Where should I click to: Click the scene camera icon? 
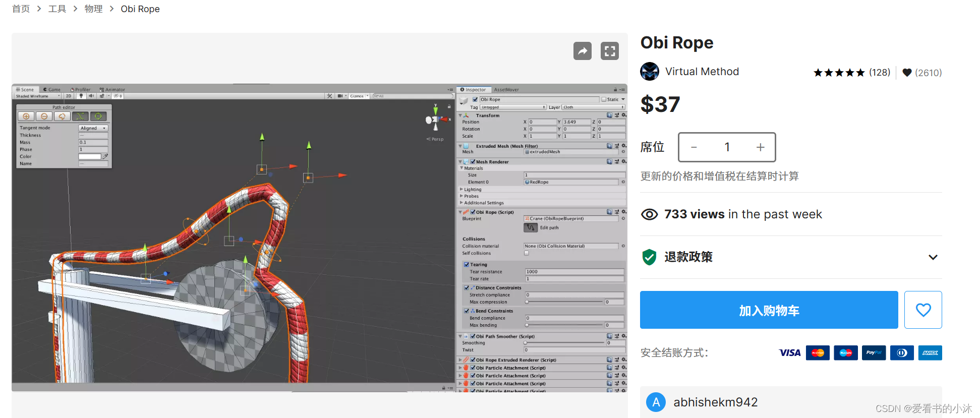click(x=340, y=96)
